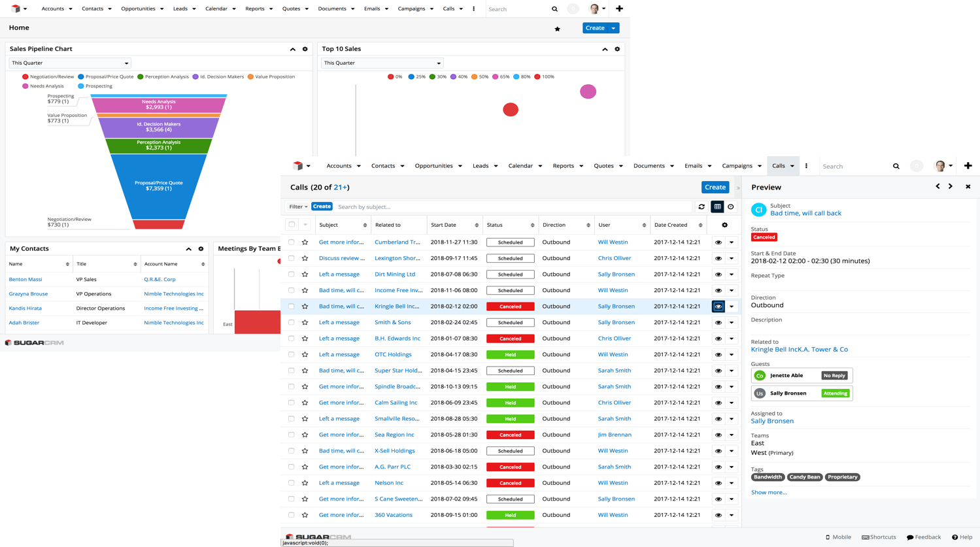Star the Dirt Mining Ltd call row
Viewport: 980px width, 547px height.
coord(305,274)
